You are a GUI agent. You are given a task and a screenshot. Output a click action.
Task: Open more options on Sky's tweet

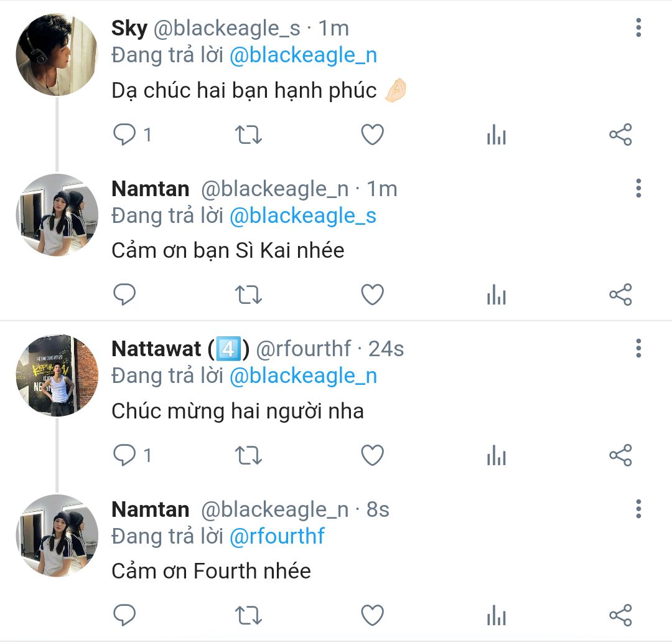[x=638, y=28]
